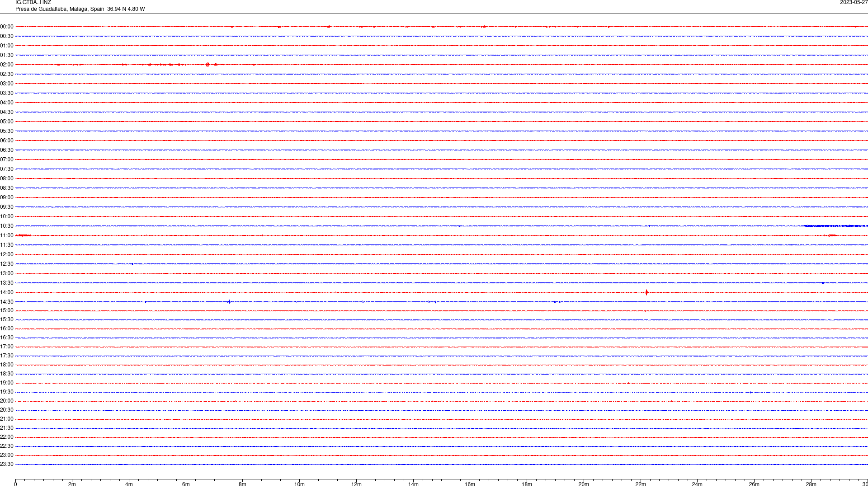The height and width of the screenshot is (488, 868).
Task: Click the 6m tick label on the time axis
Action: coord(186,484)
